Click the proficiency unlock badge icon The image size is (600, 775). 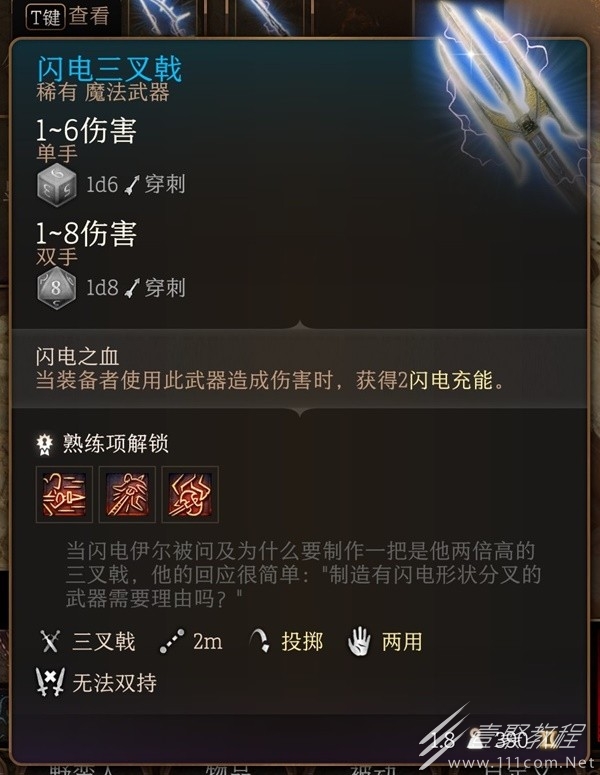pos(44,444)
